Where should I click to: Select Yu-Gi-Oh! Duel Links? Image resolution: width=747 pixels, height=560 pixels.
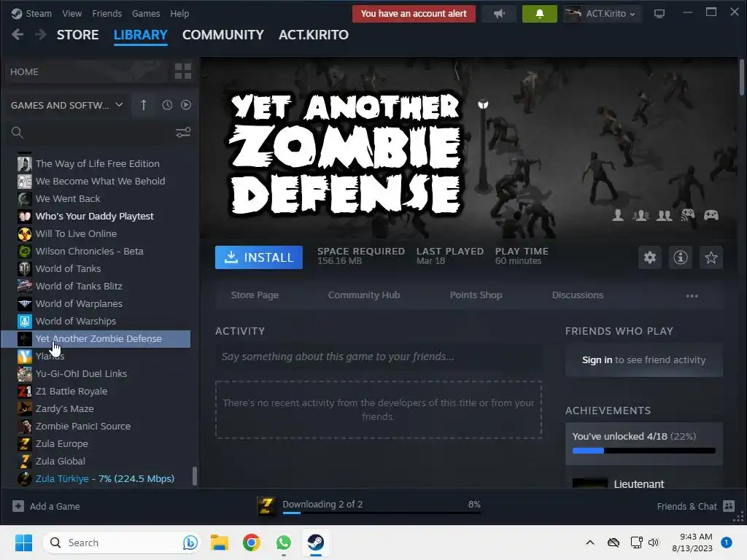[x=96, y=373]
